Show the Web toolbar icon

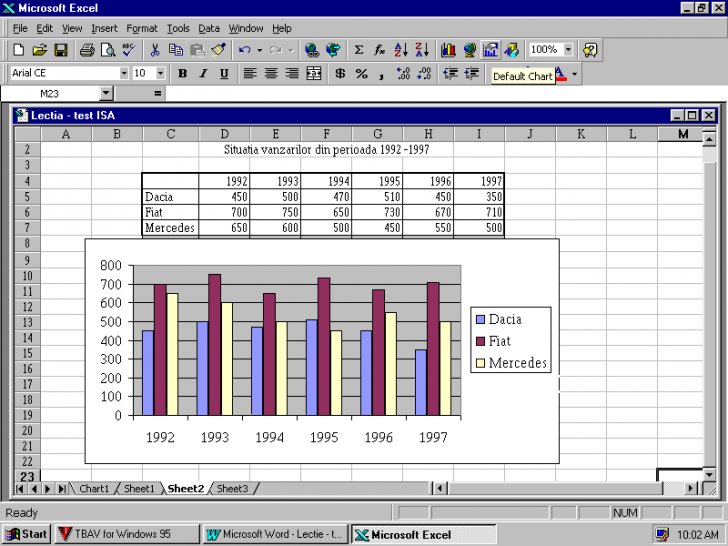[x=333, y=50]
